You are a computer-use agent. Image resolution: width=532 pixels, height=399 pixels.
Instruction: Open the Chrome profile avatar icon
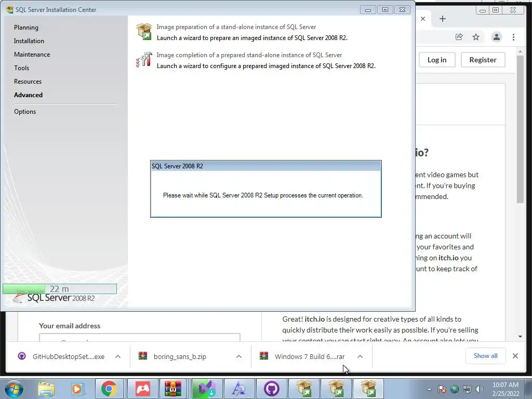tap(496, 37)
